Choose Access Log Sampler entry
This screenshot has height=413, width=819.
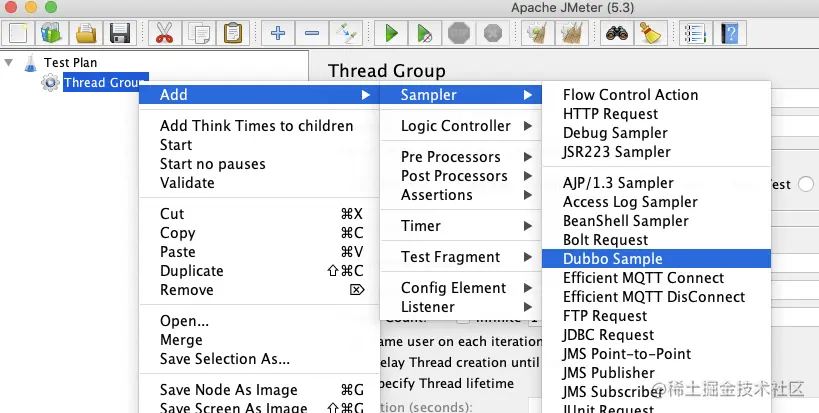pyautogui.click(x=656, y=202)
